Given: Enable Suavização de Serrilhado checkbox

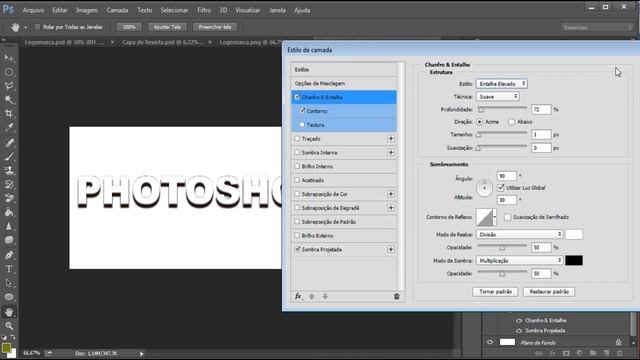Looking at the screenshot, I should 507,217.
